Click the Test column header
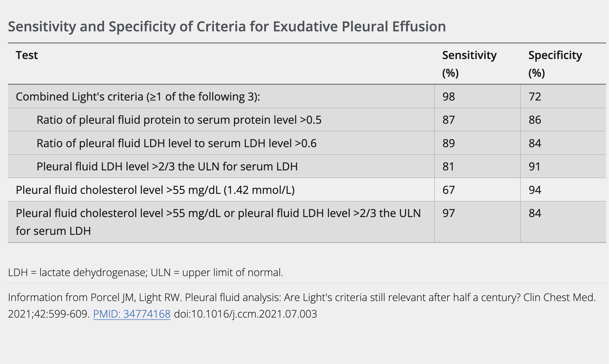 [x=27, y=55]
